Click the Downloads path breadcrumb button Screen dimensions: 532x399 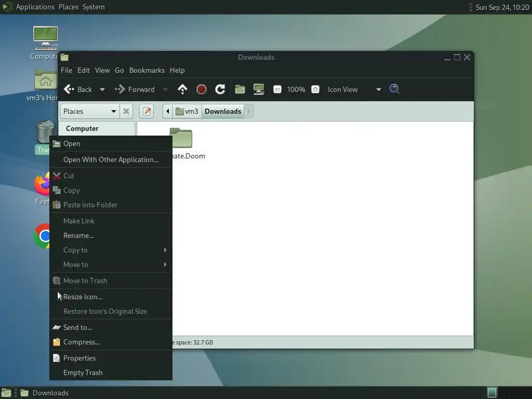223,111
